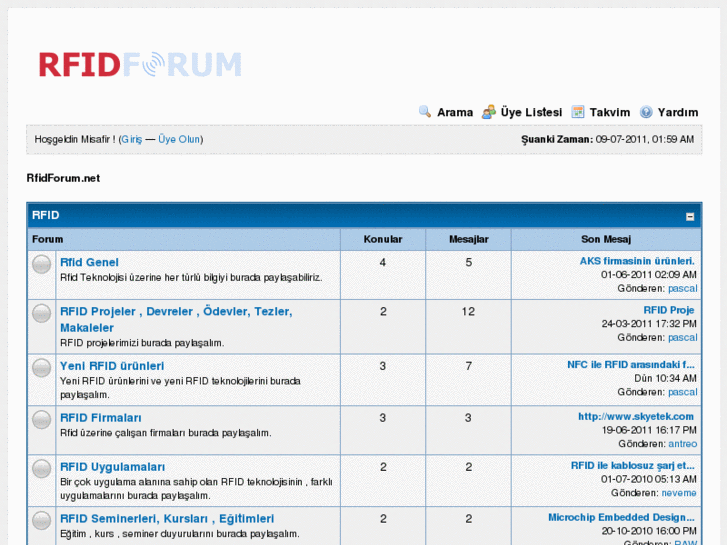Open last post RFID Proje

point(669,310)
